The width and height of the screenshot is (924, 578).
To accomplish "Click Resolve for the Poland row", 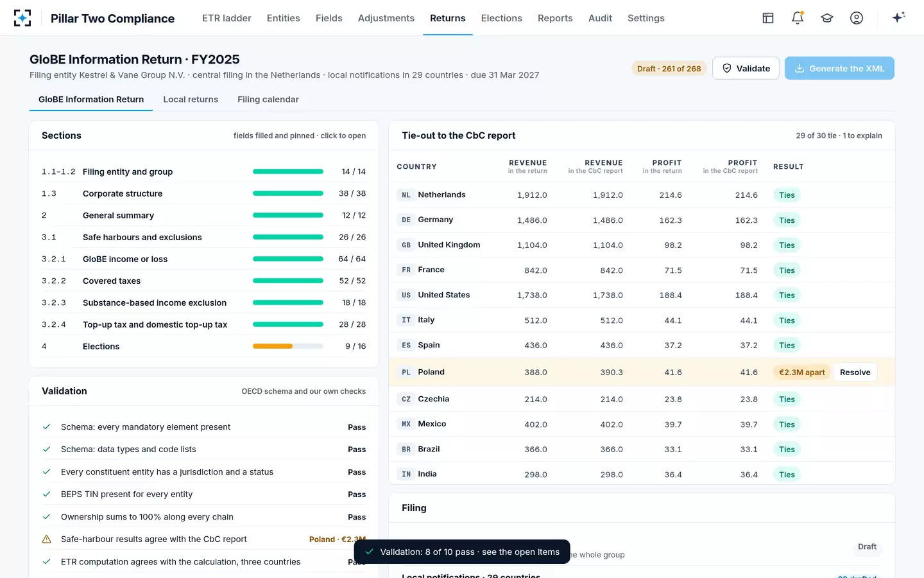I will point(855,372).
